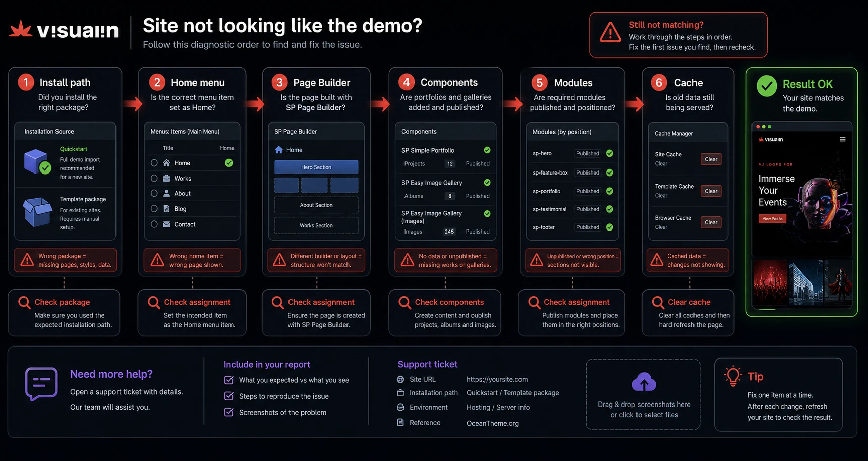Select the Home radio button in Main Menu
The image size is (868, 461).
154,163
